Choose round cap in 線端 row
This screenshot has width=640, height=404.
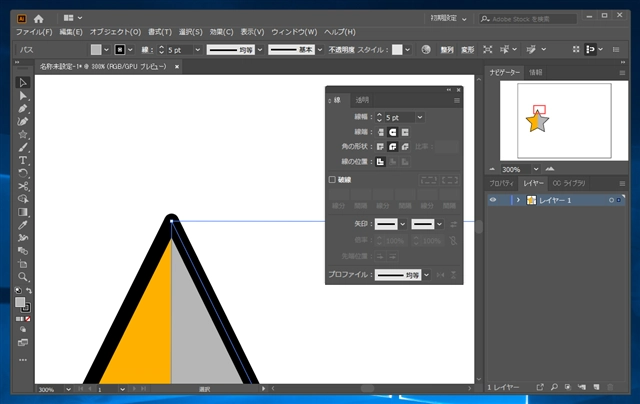click(393, 132)
